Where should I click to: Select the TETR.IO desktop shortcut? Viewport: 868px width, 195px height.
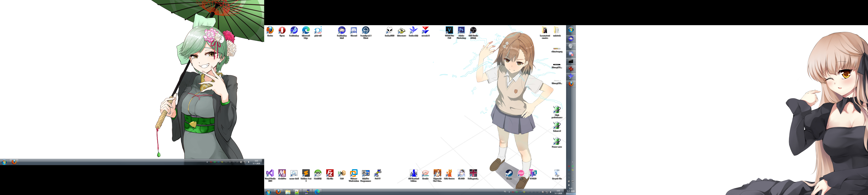(x=533, y=174)
